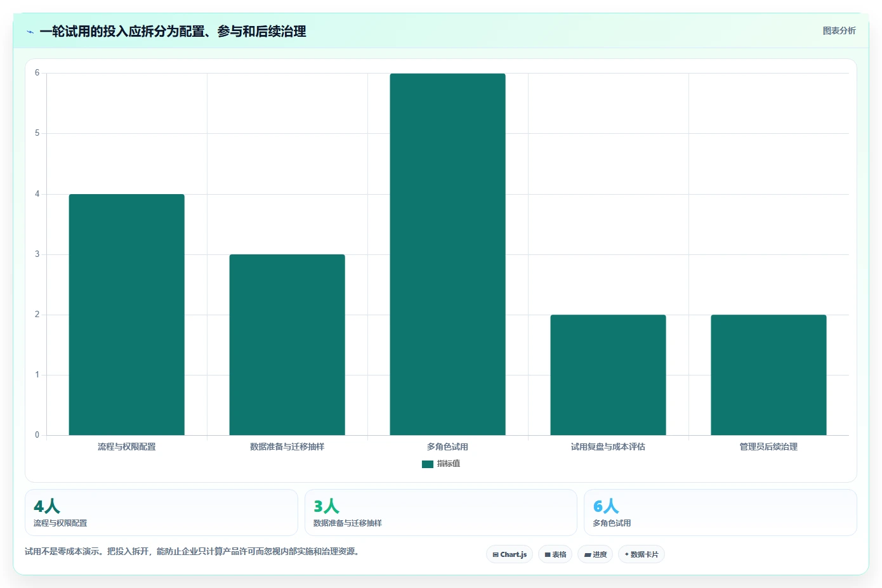Click the chart title 一轮试用的投入应拆分为配置

click(x=173, y=32)
